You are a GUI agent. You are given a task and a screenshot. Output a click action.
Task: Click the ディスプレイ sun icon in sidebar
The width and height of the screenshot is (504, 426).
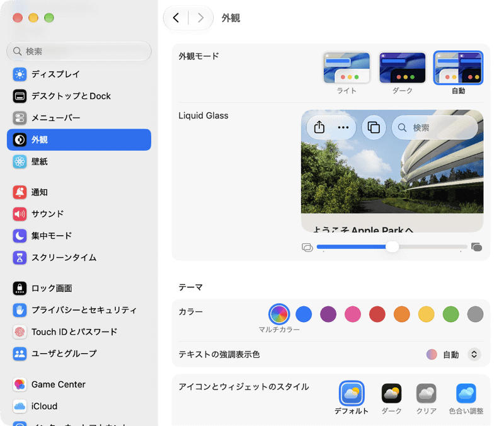20,74
